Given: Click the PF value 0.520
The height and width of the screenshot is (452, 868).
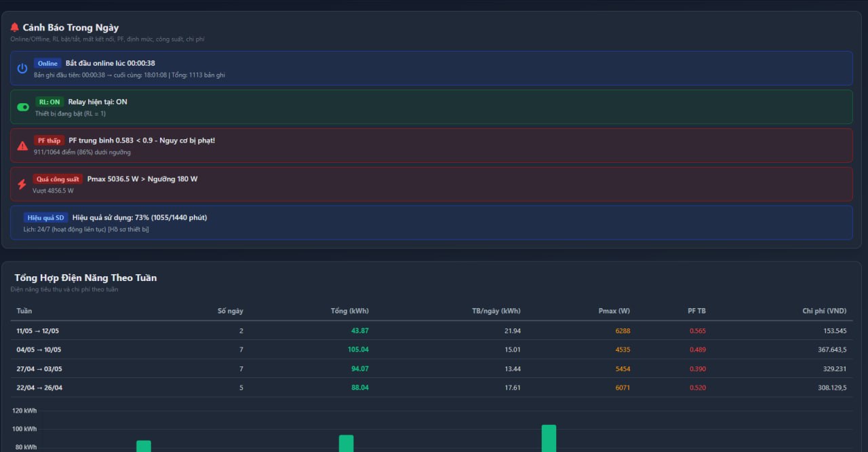Looking at the screenshot, I should coord(698,388).
